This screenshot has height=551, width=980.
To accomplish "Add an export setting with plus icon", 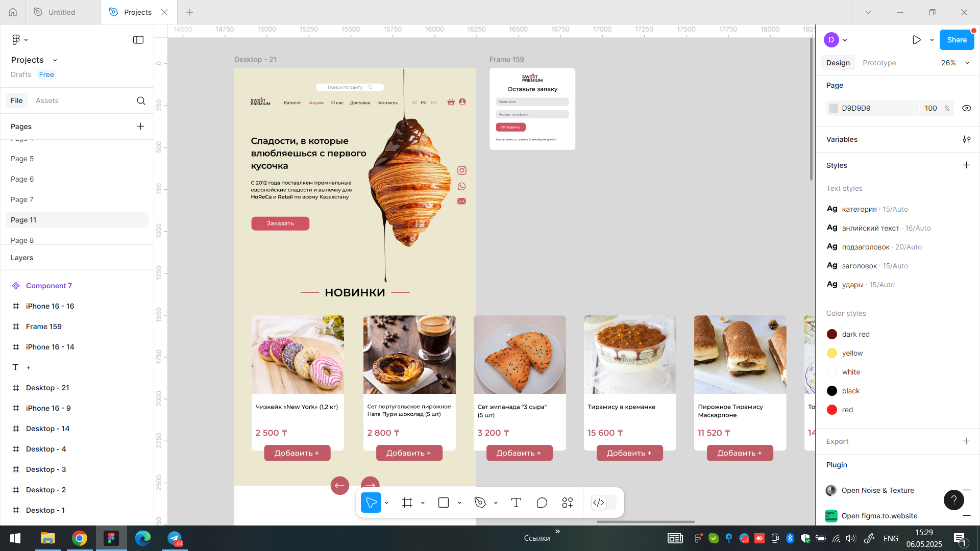I will coord(966,441).
